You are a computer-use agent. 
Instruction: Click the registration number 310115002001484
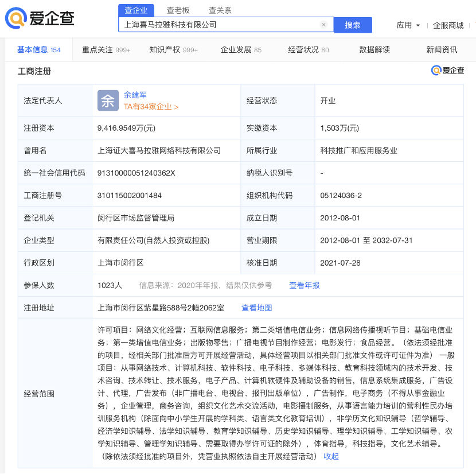point(129,195)
